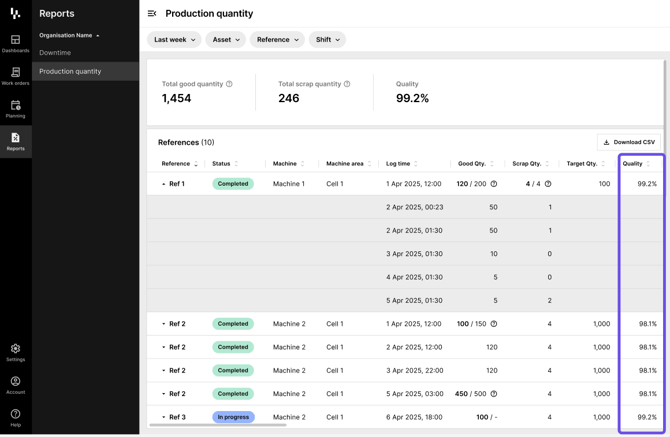Select Downtime report in the menu

point(55,52)
